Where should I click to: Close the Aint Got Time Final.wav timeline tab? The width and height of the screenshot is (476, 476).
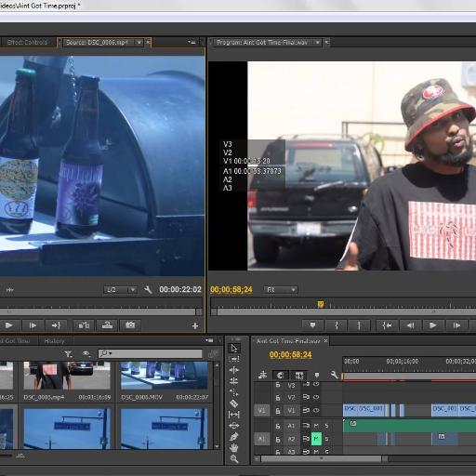pos(325,341)
